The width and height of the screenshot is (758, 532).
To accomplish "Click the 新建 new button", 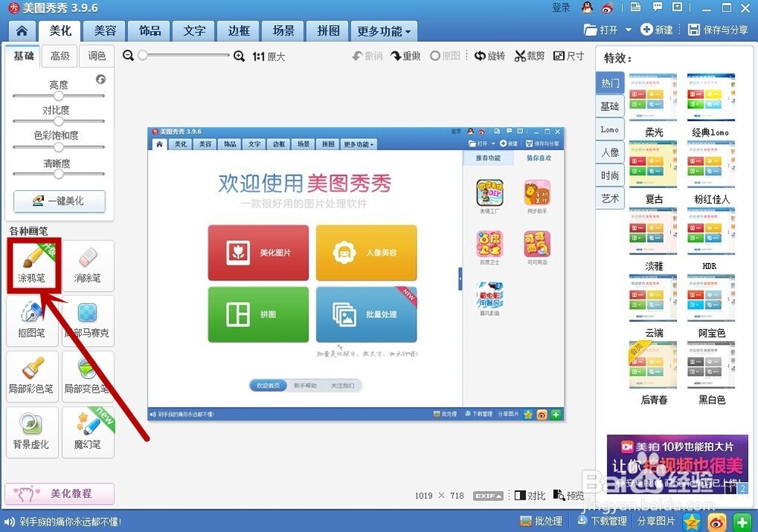I will tap(656, 30).
